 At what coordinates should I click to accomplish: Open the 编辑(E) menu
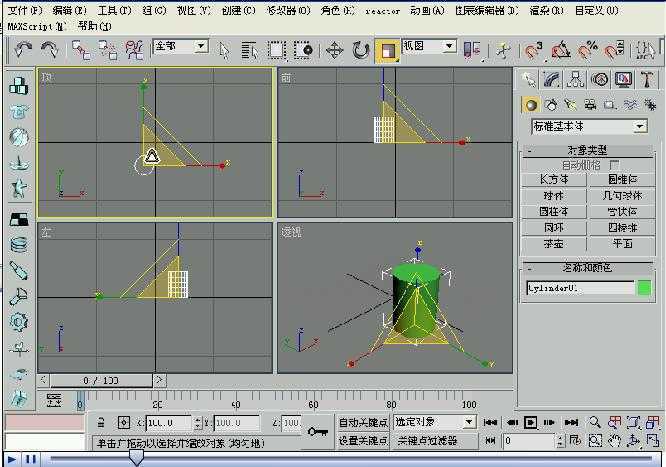tap(70, 10)
